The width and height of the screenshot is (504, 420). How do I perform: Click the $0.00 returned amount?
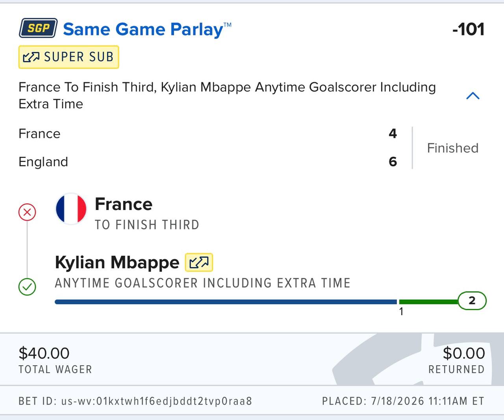tap(464, 353)
